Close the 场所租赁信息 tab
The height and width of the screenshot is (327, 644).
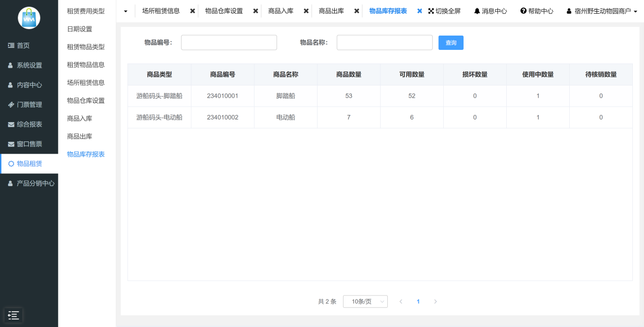tap(193, 11)
